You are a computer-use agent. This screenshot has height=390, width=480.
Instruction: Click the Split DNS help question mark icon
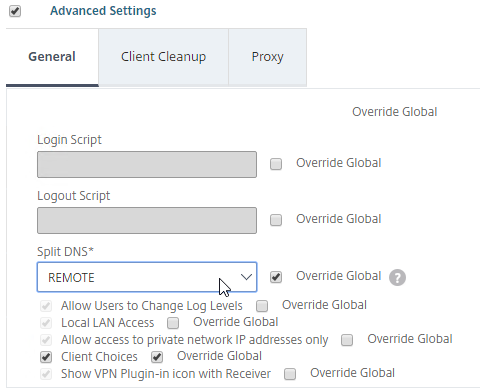click(x=397, y=277)
